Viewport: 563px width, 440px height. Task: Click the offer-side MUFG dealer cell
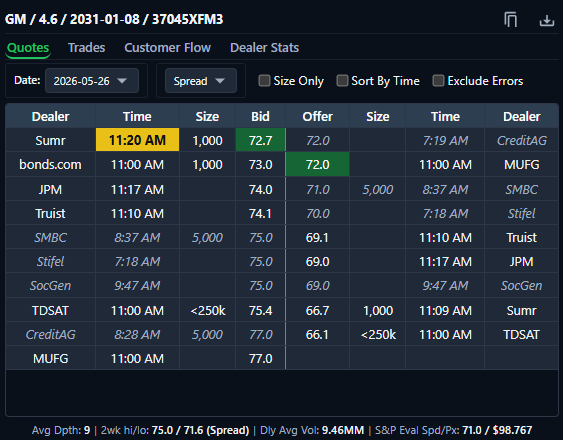pos(521,165)
